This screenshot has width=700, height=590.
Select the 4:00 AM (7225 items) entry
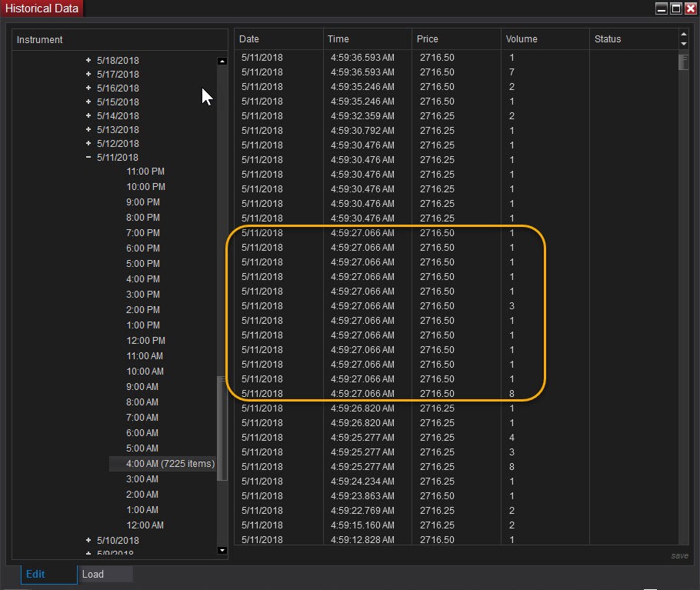pyautogui.click(x=163, y=464)
